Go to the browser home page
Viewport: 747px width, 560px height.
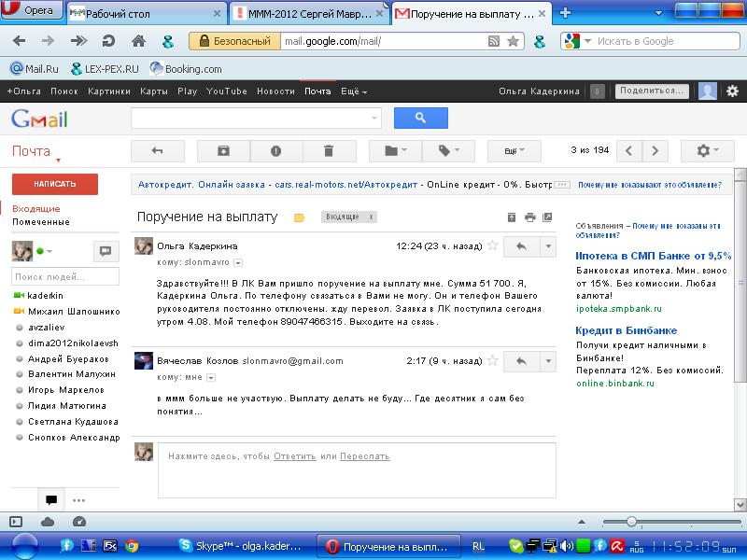138,41
